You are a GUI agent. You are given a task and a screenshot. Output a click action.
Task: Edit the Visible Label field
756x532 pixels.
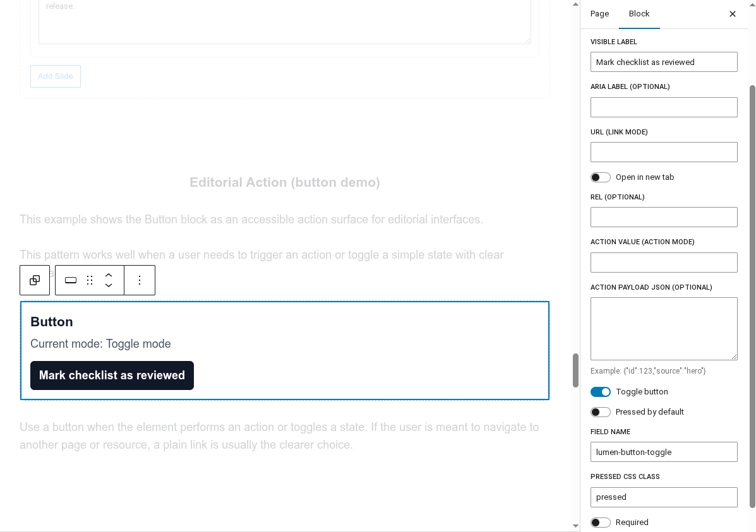(x=664, y=62)
